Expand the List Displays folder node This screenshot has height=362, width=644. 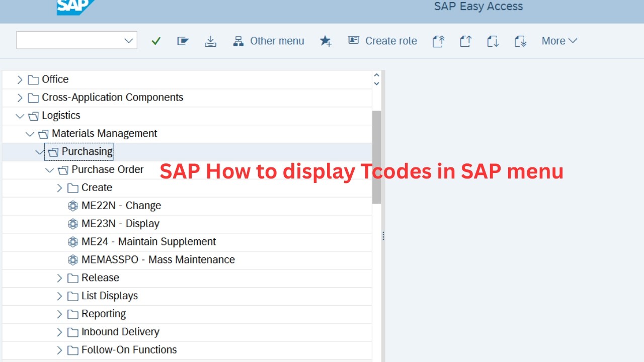[x=59, y=296]
